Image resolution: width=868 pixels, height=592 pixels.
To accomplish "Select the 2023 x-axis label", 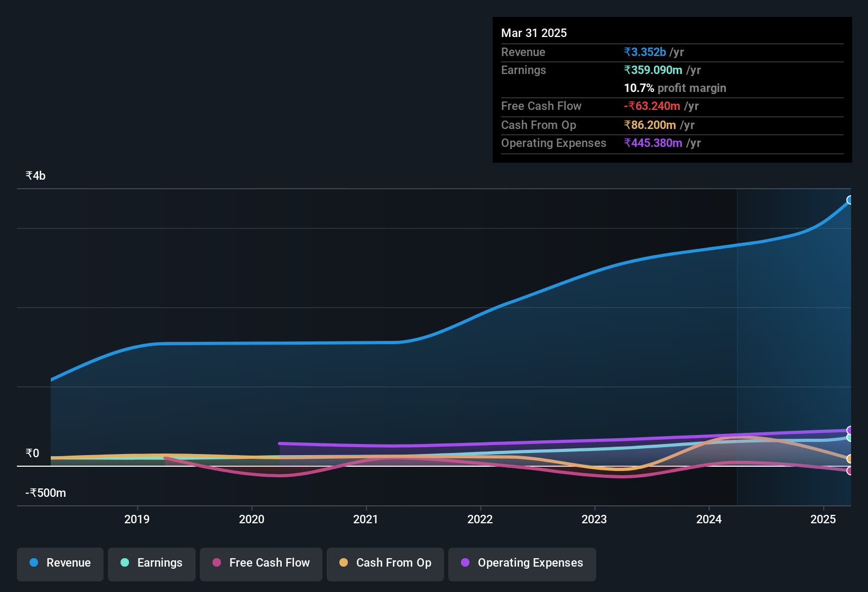I will pyautogui.click(x=594, y=519).
